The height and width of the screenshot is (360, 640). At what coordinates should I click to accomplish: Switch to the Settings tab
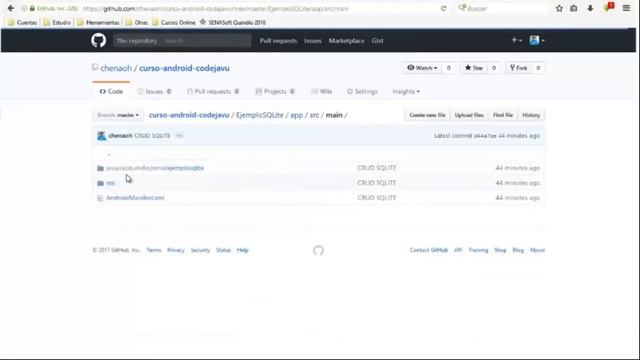(362, 91)
